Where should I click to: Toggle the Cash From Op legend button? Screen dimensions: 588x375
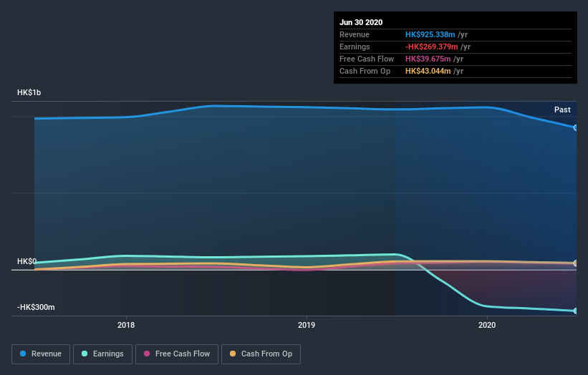pos(261,354)
